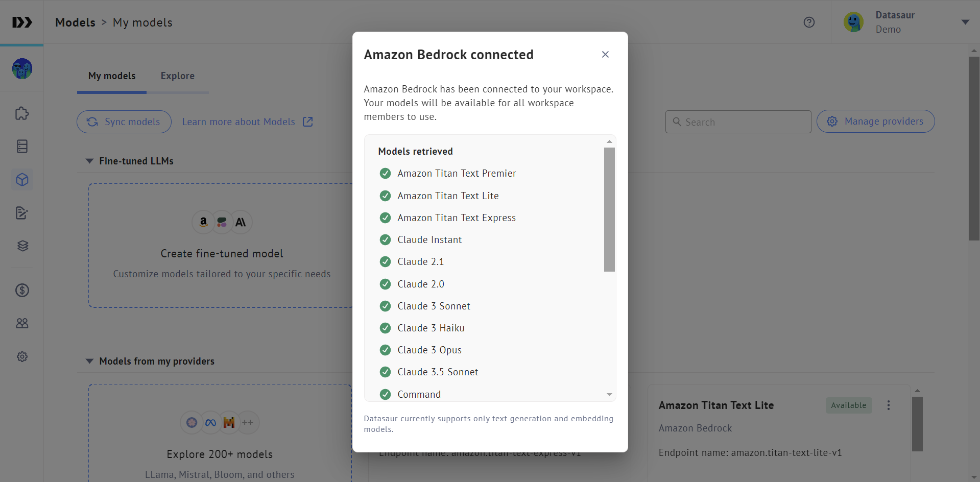Viewport: 980px width, 482px height.
Task: Open the puzzle-piece extensions sidebar icon
Action: [x=22, y=113]
